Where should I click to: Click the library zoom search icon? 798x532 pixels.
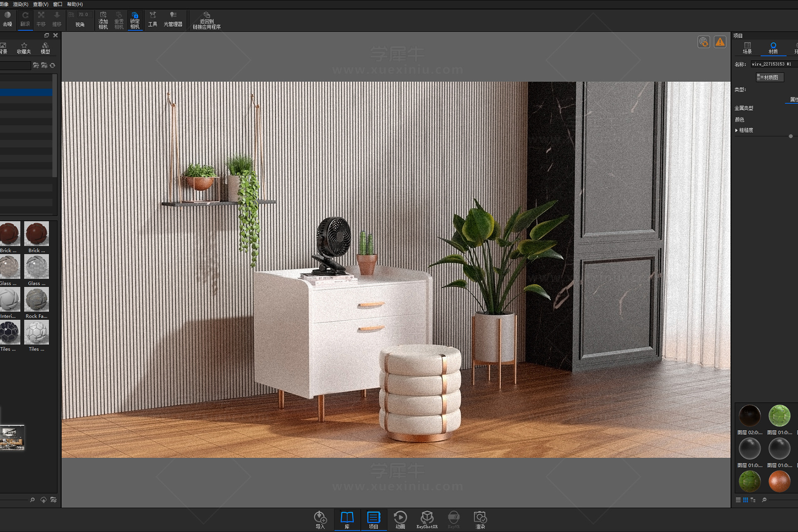coord(32,500)
